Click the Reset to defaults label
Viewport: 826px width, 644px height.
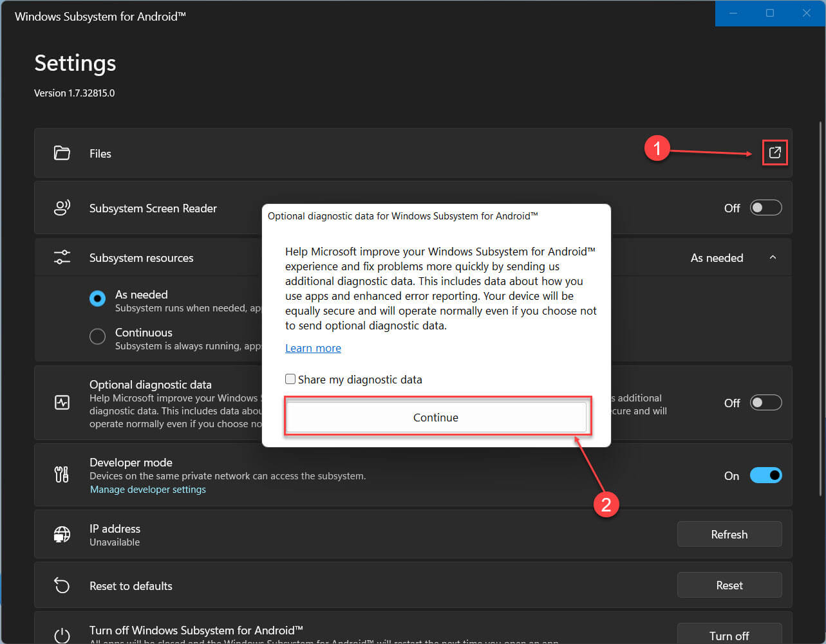pos(131,585)
